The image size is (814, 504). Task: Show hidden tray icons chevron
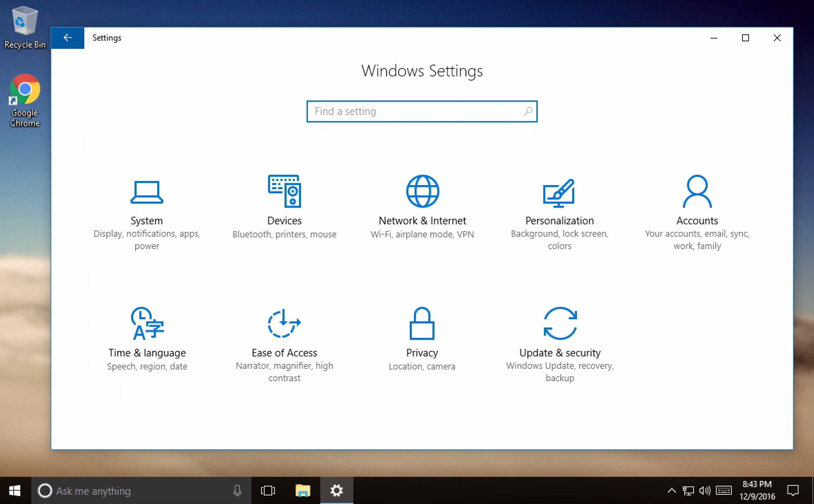[x=671, y=491]
